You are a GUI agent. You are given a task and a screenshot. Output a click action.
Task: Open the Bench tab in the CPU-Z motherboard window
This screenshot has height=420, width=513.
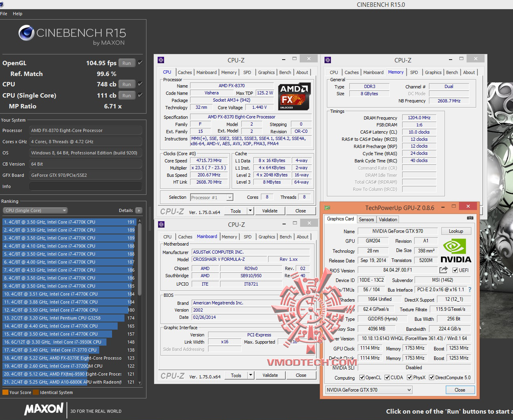tap(285, 237)
